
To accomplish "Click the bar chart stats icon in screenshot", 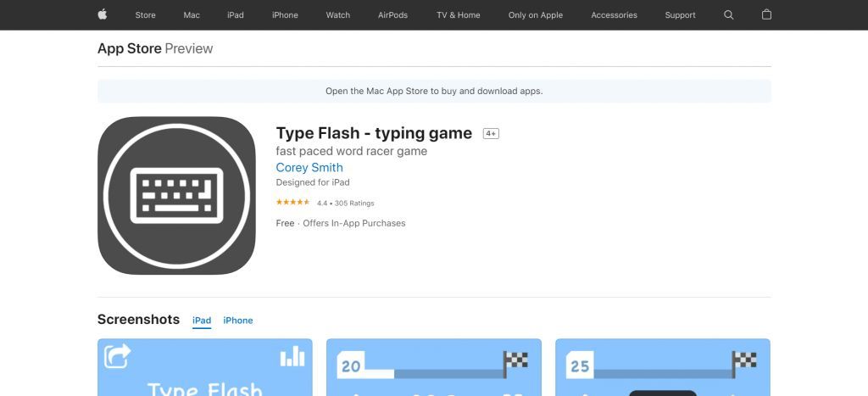I will (x=292, y=356).
